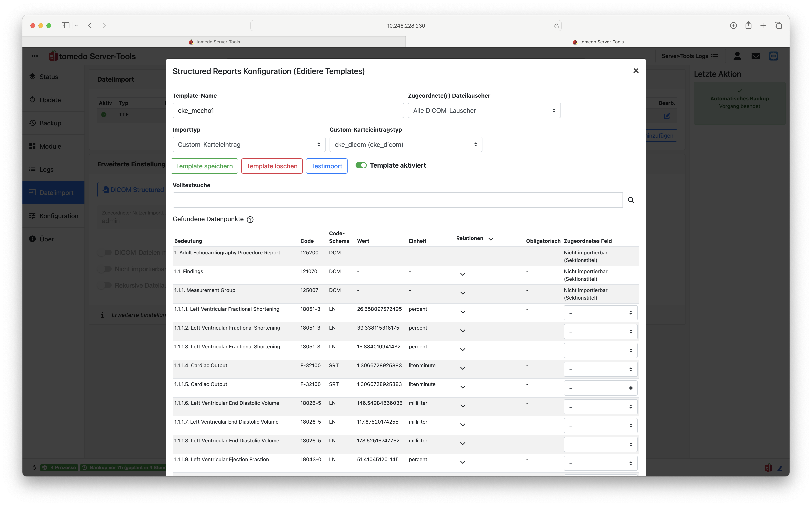Switch to first tomedo Server-Tools tab
The width and height of the screenshot is (812, 506).
pos(214,42)
